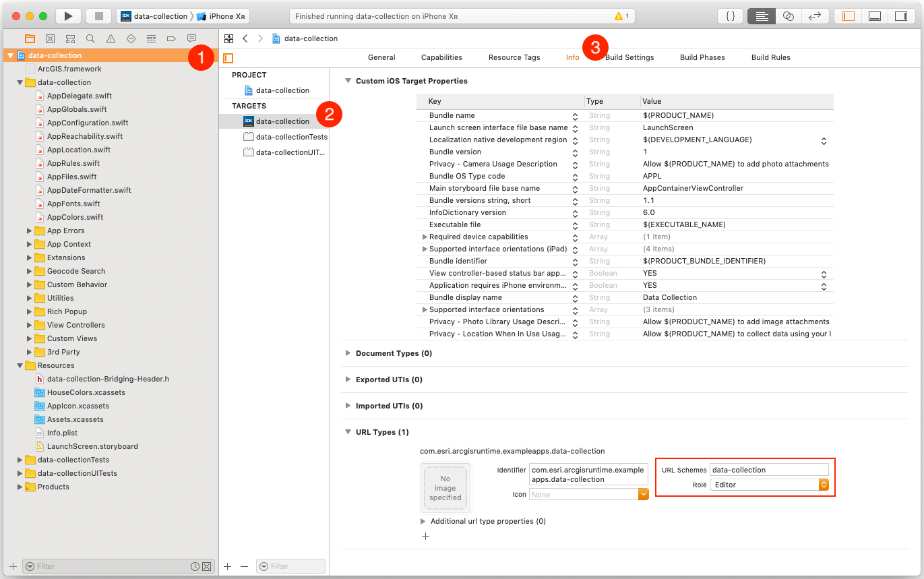Click the Identifier text field

(588, 475)
